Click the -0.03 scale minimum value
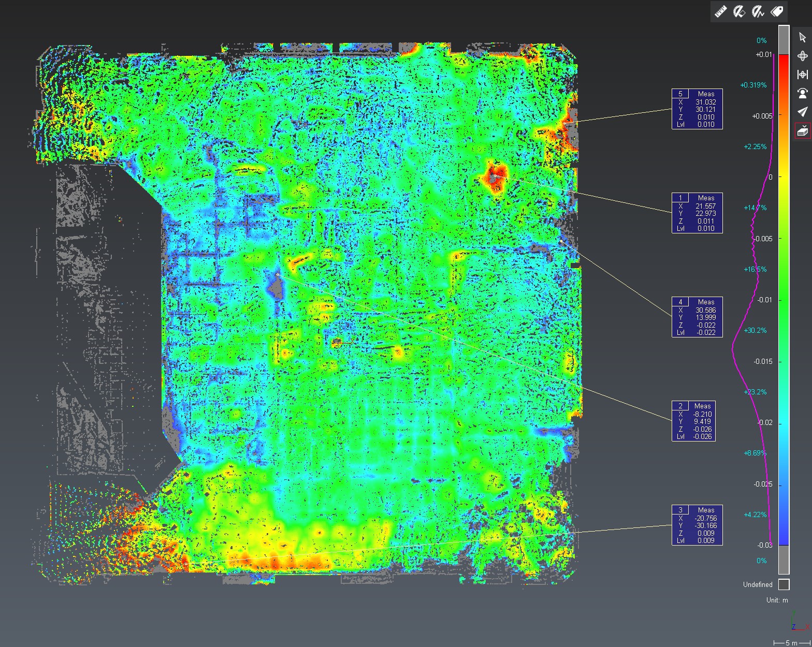Viewport: 812px width, 647px height. (x=765, y=545)
